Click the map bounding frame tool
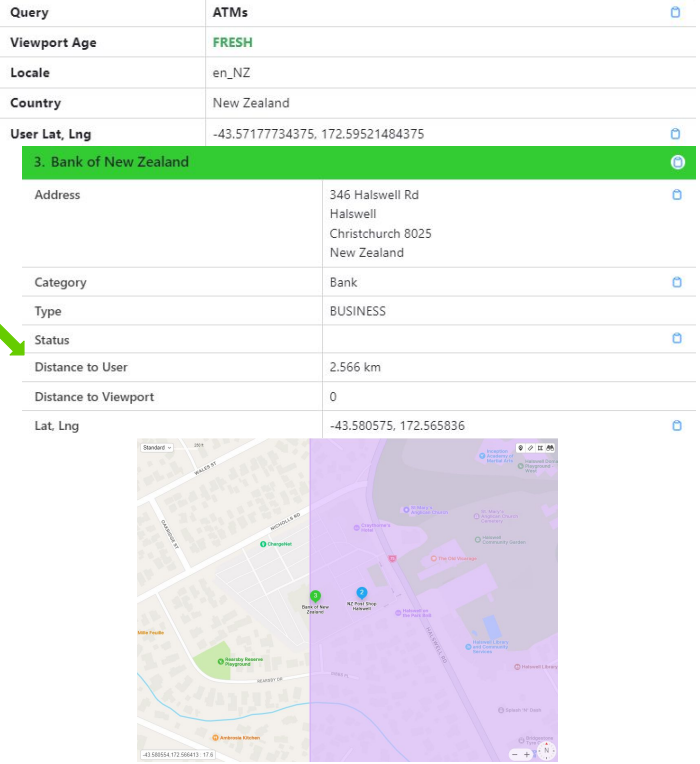 pyautogui.click(x=540, y=448)
